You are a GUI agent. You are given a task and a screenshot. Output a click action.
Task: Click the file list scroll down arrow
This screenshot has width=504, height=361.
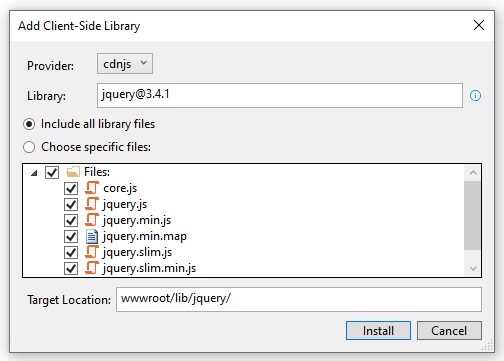[x=473, y=268]
